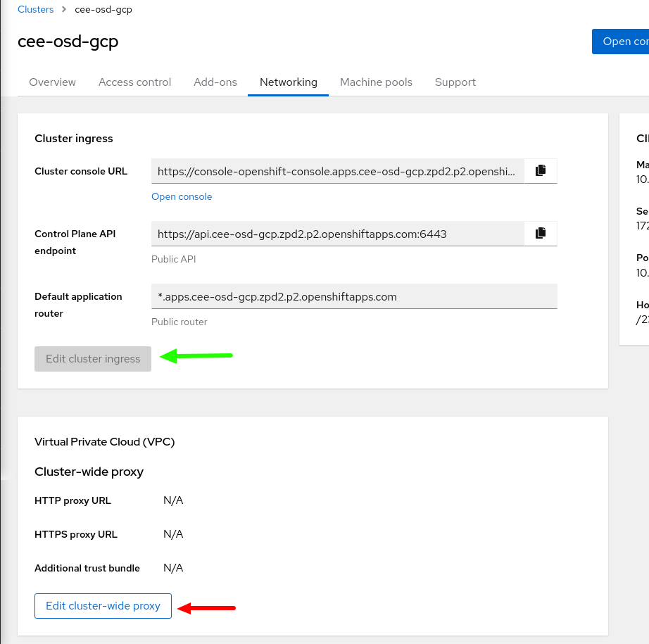
Task: Open the Add-ons tab
Action: pyautogui.click(x=215, y=82)
